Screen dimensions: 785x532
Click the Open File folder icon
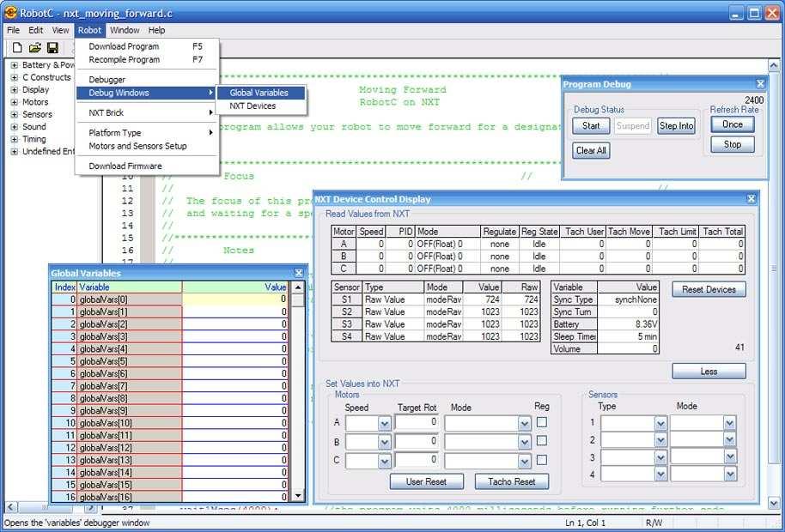tap(34, 48)
